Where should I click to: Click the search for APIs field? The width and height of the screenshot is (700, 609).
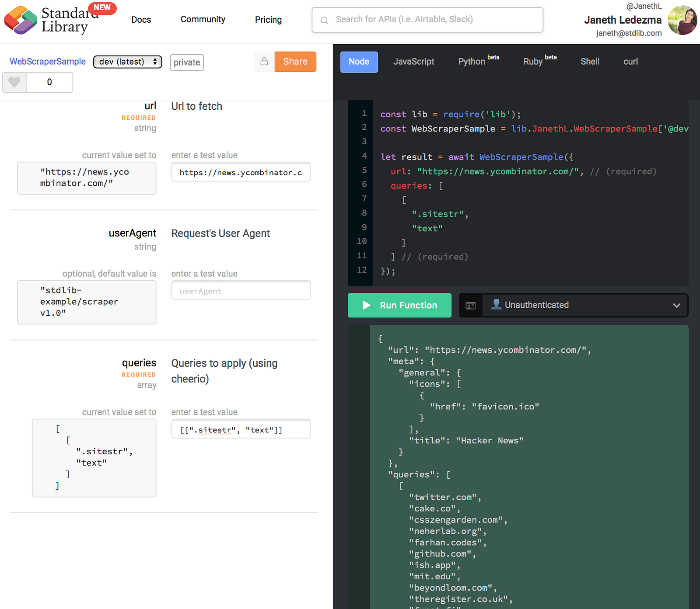coord(427,20)
